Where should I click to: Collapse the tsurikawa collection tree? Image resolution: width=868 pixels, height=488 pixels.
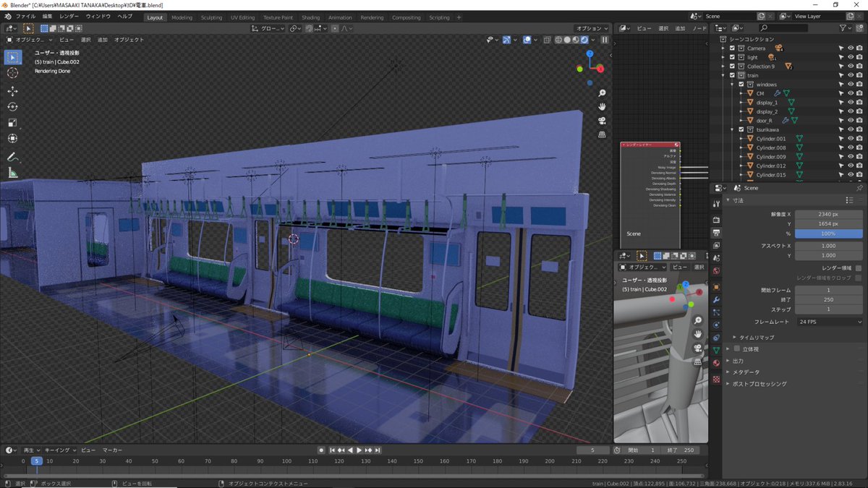click(x=732, y=130)
